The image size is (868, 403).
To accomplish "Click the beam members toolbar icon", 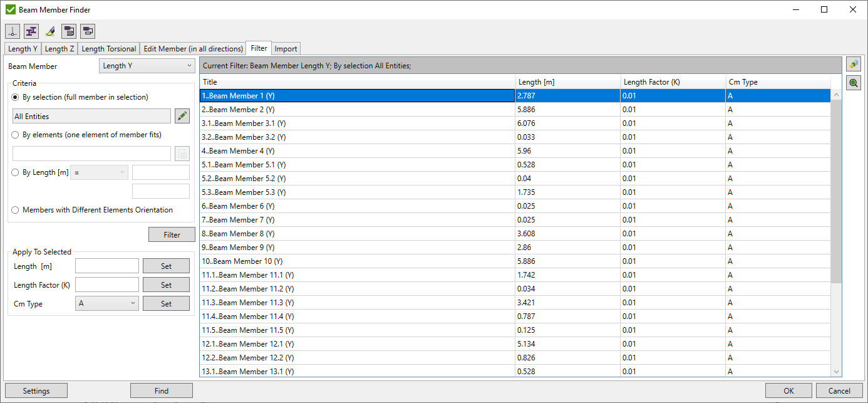I will tap(31, 31).
